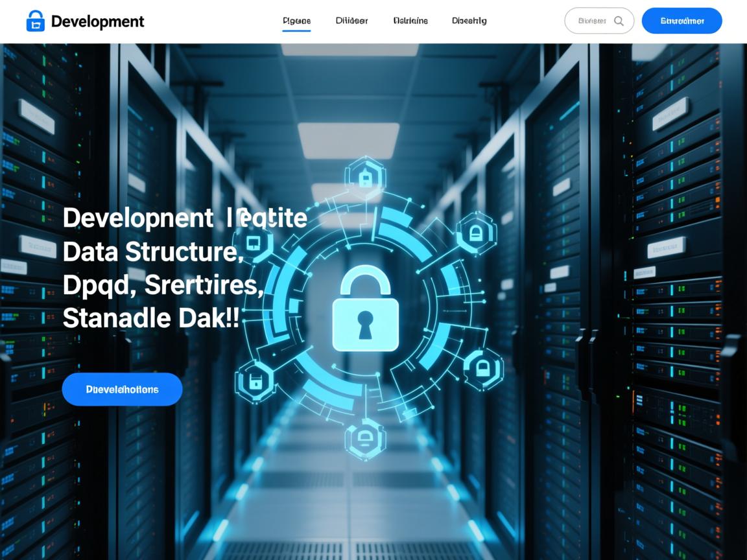Viewport: 747px width, 560px height.
Task: Click the headline line "Stanadle Dak!!"
Action: 151,318
